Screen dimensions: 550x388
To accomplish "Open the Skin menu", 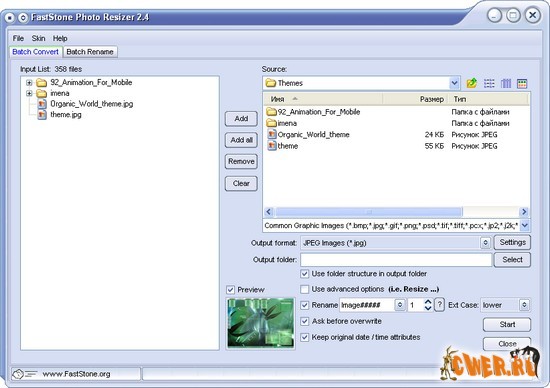I will [38, 38].
